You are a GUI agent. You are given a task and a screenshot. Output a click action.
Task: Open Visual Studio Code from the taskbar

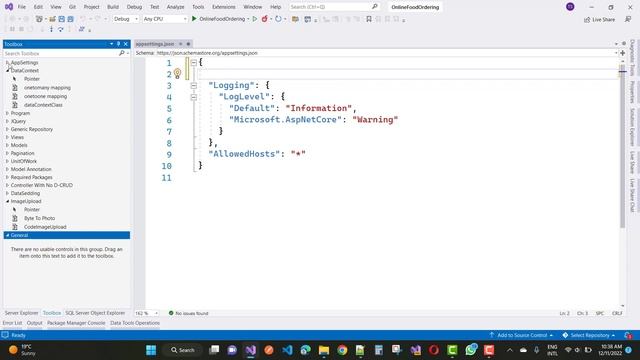click(287, 350)
